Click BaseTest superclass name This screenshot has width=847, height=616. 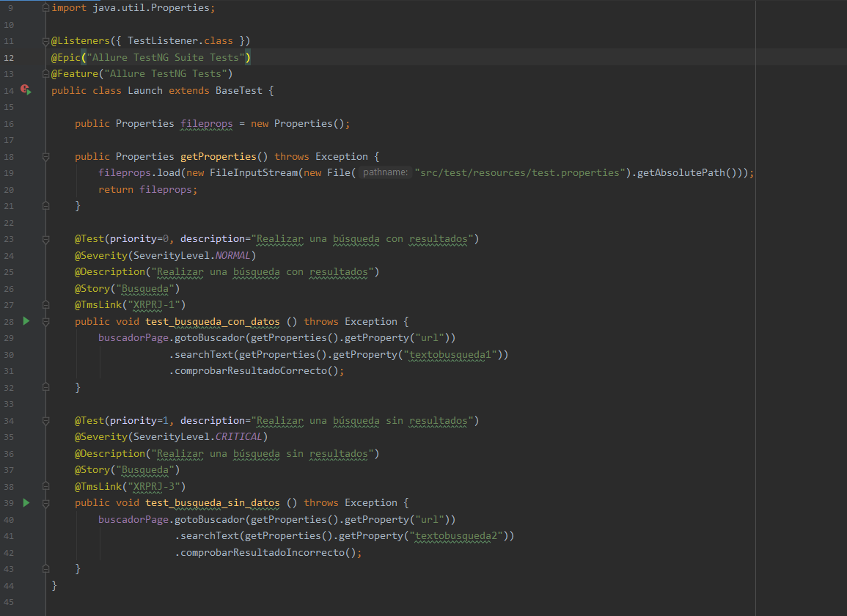tap(239, 91)
